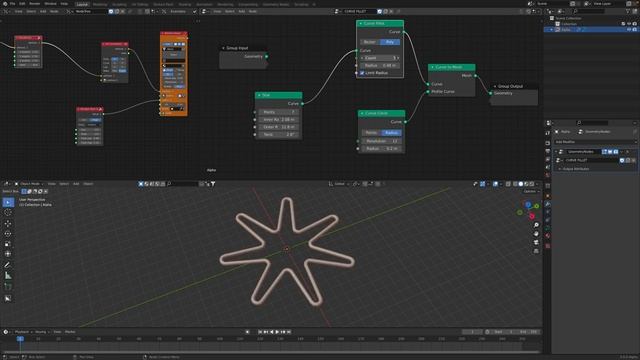Select the Rotate tool in viewport toolbar
The width and height of the screenshot is (640, 360).
point(8,234)
